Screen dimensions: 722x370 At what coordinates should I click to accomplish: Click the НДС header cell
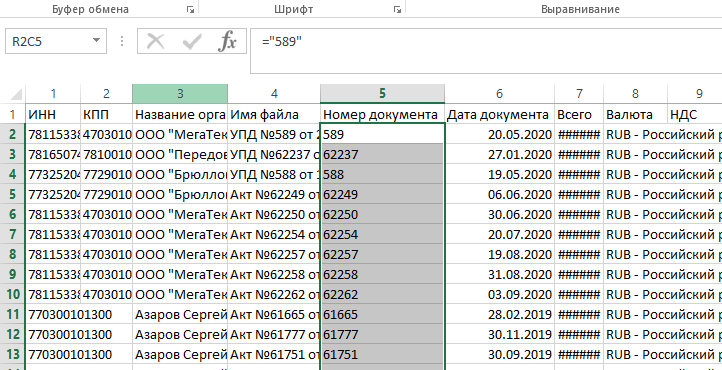(694, 114)
